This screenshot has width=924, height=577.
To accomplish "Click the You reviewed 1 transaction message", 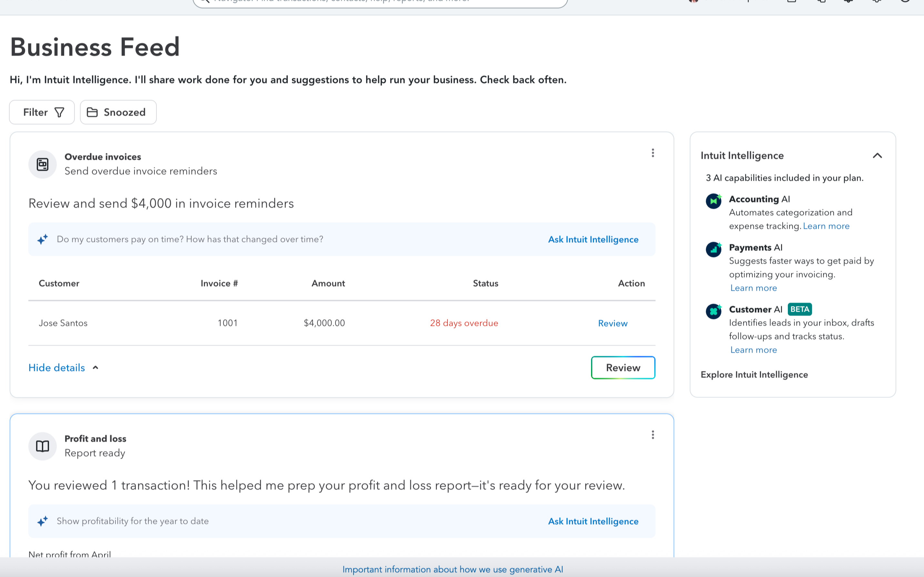I will [x=326, y=485].
